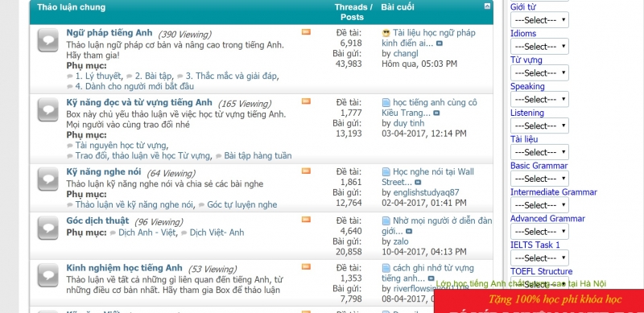Open the Ngữ pháp tiếng Anh forum
The width and height of the screenshot is (644, 313).
coord(109,33)
